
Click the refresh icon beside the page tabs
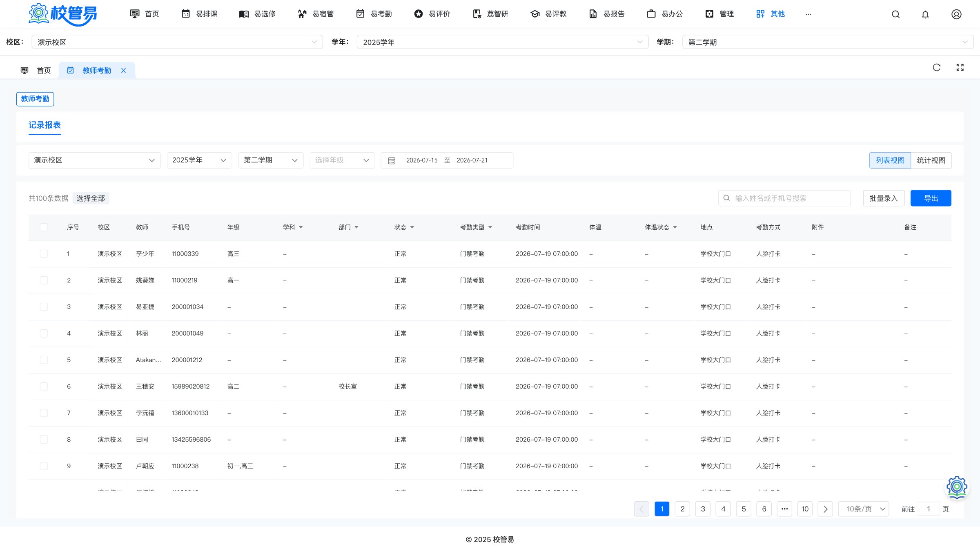pos(937,67)
